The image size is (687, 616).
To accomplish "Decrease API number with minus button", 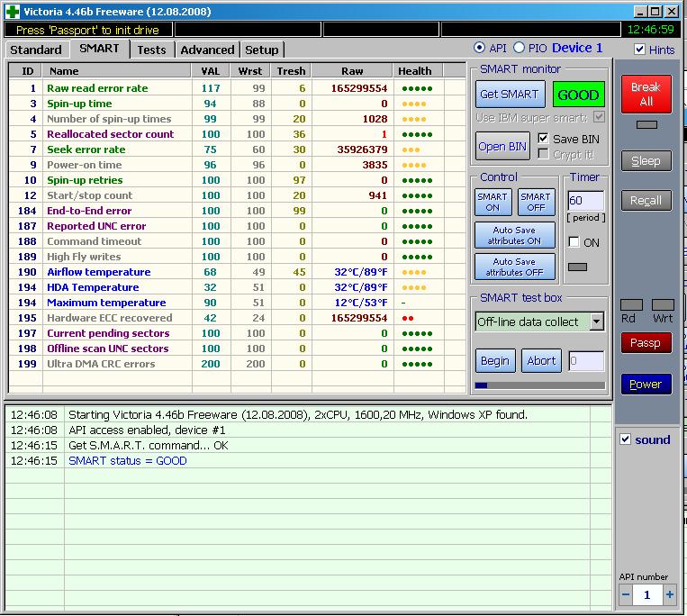I will pos(626,594).
